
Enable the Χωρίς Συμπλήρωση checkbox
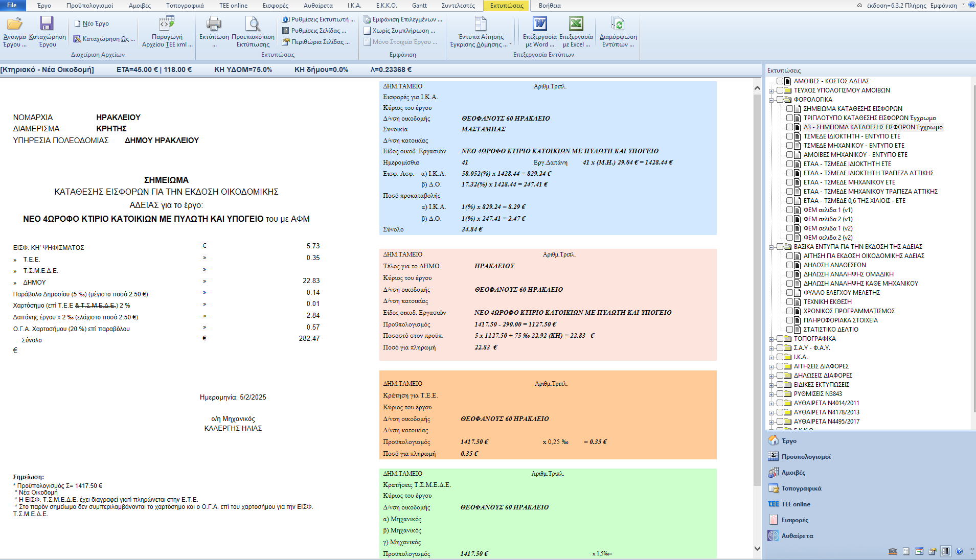pos(367,31)
